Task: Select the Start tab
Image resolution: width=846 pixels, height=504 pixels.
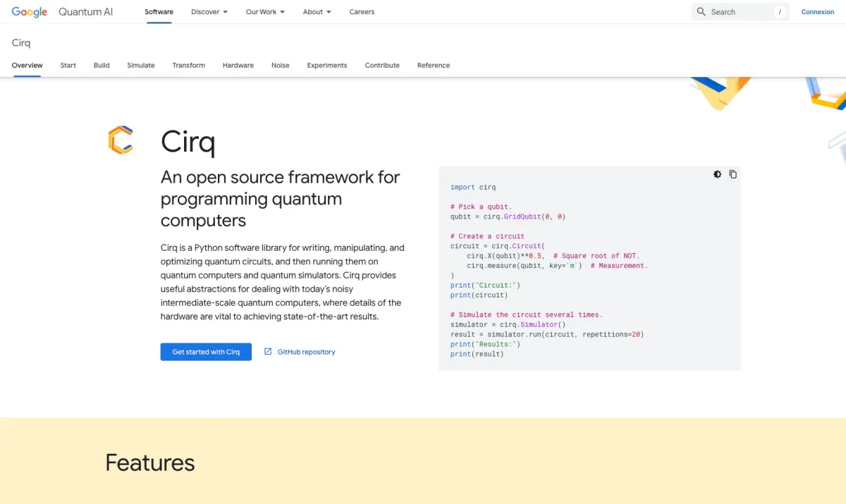Action: coord(68,66)
